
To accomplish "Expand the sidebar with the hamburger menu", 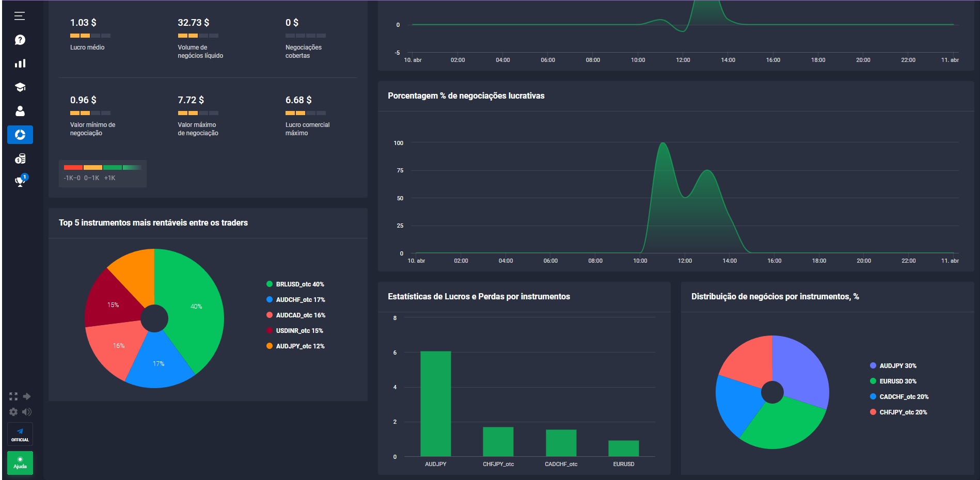I will click(x=19, y=17).
